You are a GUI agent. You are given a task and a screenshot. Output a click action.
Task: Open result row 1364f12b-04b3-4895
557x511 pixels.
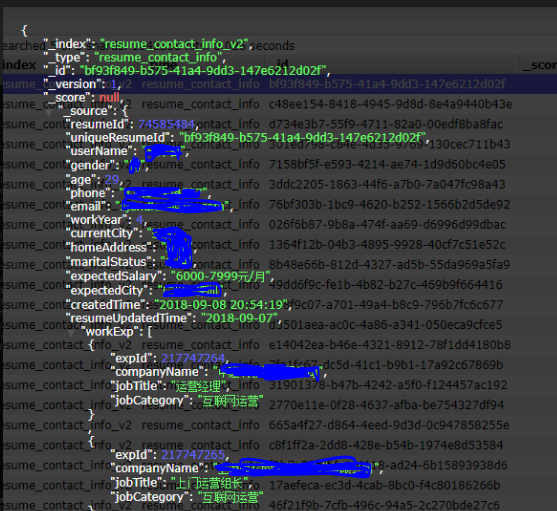coord(280,245)
